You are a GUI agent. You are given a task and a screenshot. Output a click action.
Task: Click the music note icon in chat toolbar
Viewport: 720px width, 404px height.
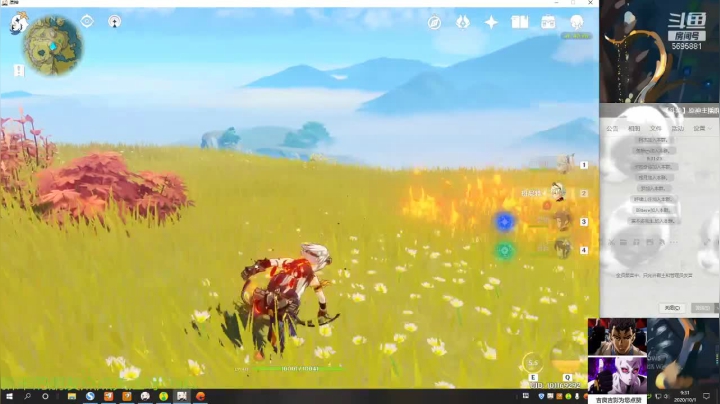tap(636, 242)
